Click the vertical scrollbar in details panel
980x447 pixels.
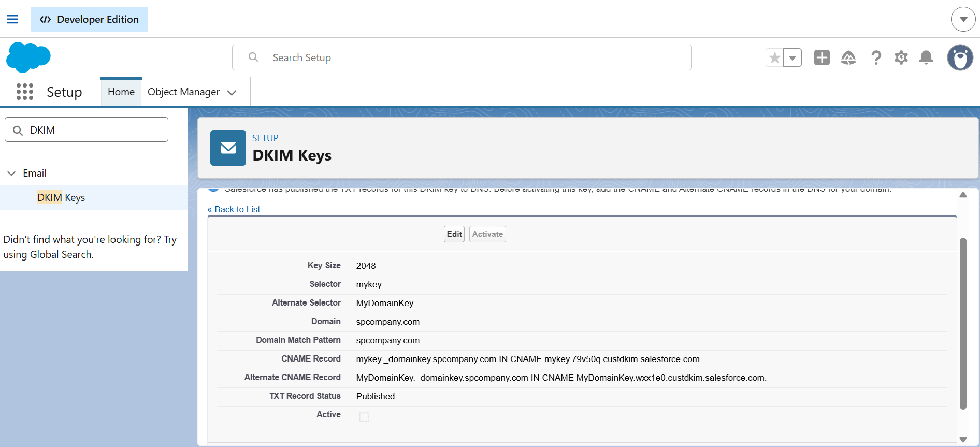tap(963, 321)
